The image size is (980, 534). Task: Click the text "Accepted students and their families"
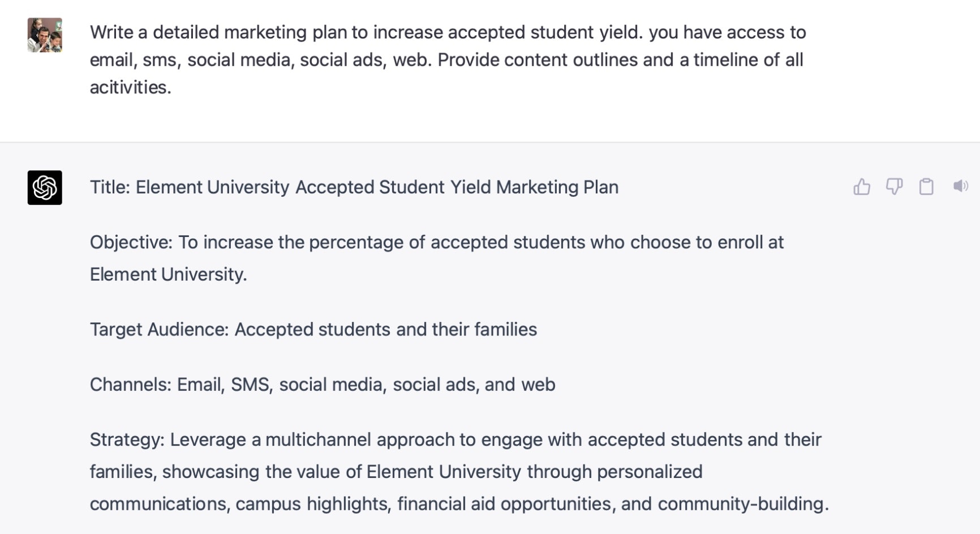pyautogui.click(x=385, y=329)
